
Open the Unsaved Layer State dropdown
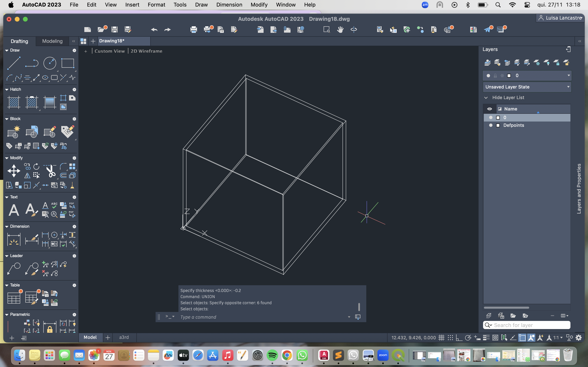click(x=527, y=87)
